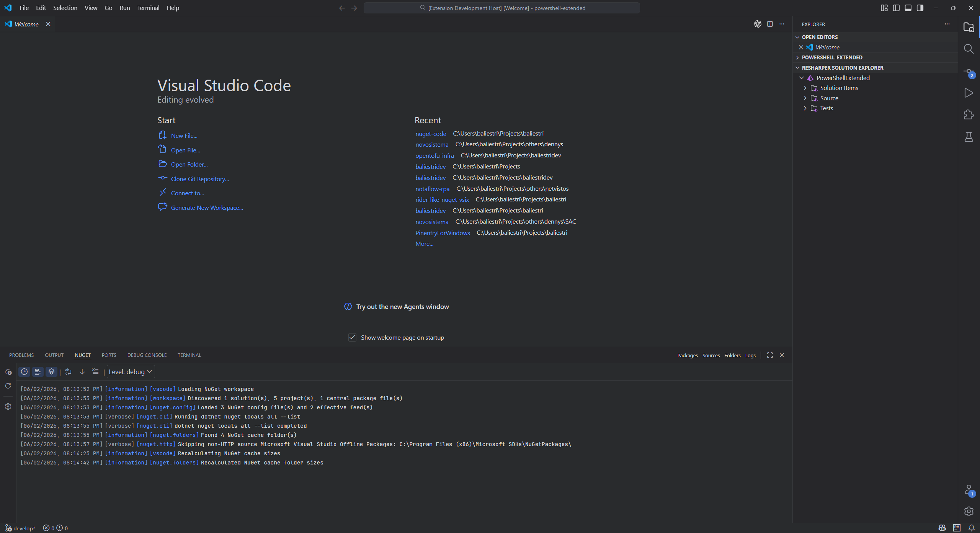
Task: Open the NuGet panel settings gear
Action: 8,407
